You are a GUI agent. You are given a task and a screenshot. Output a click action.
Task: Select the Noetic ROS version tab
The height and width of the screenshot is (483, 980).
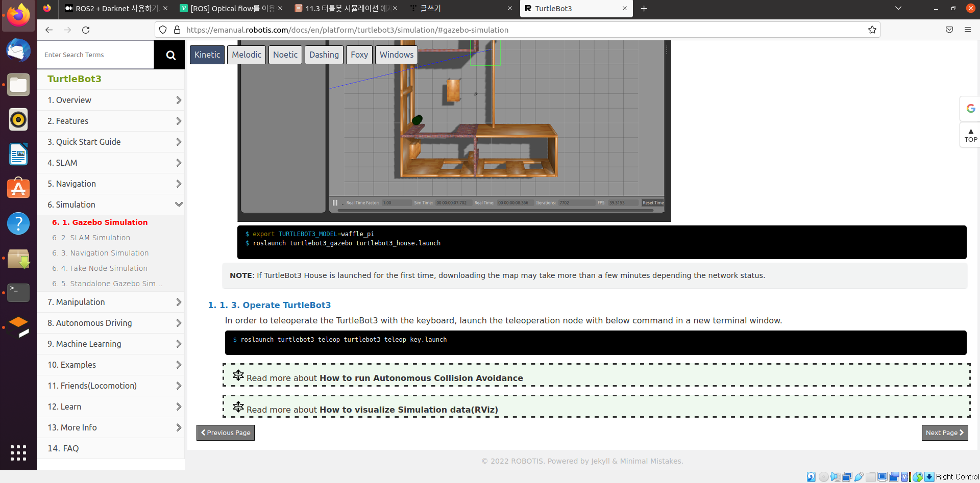285,55
